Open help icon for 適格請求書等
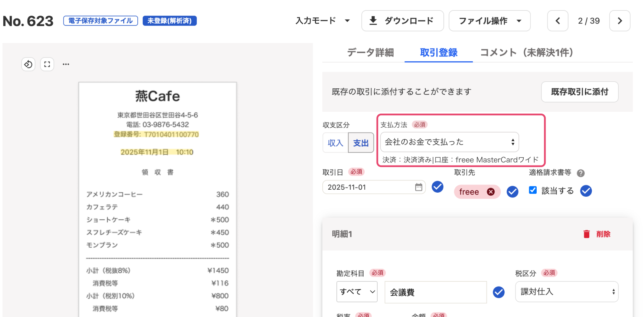Viewport: 644px width, 317px height. pos(580,173)
